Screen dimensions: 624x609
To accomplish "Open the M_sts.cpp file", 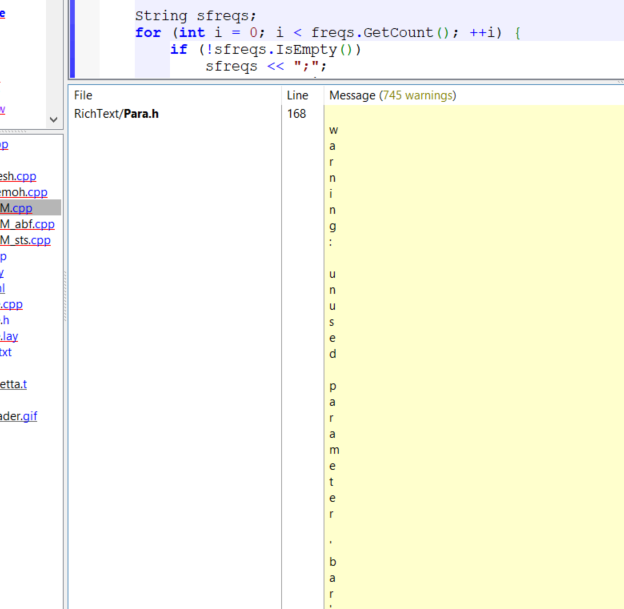I will [25, 240].
